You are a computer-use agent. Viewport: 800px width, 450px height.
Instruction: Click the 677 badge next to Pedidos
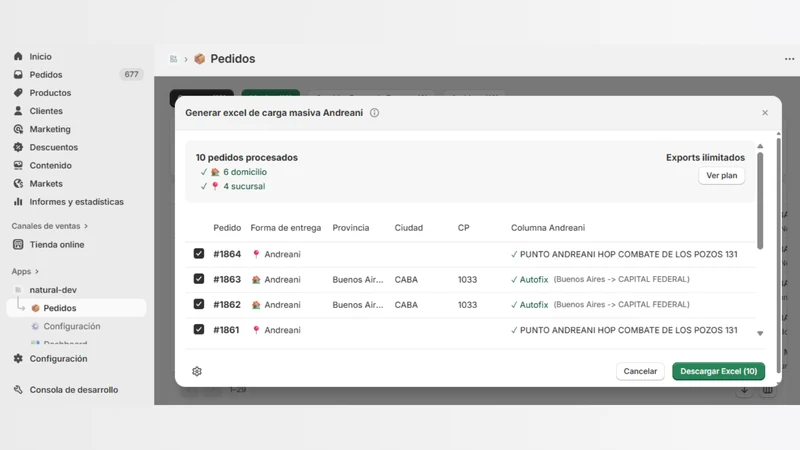132,74
